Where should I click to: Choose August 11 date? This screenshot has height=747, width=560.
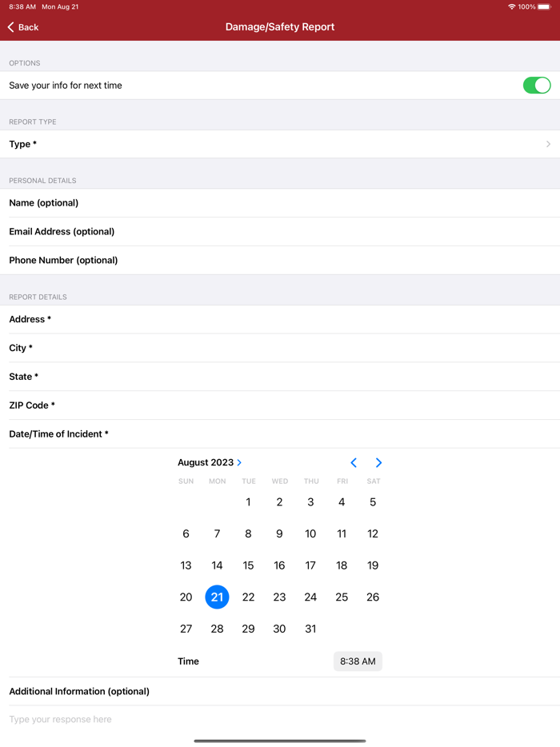[x=342, y=533]
